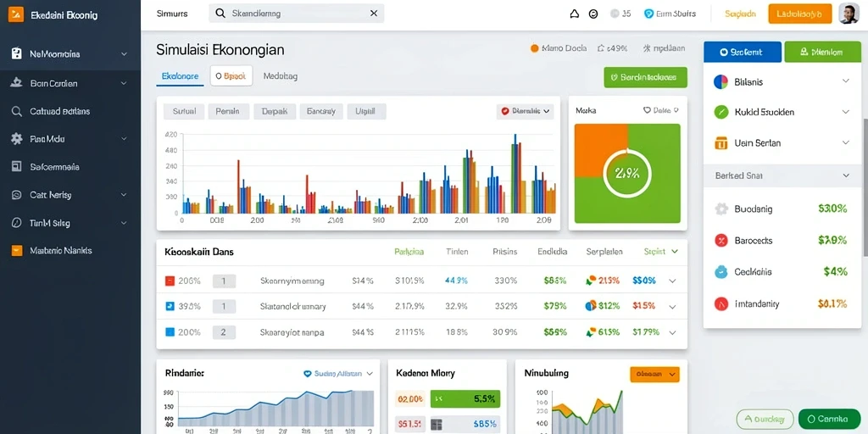The width and height of the screenshot is (868, 434).
Task: Expand the Rukid Sruckien panel section
Action: [845, 112]
